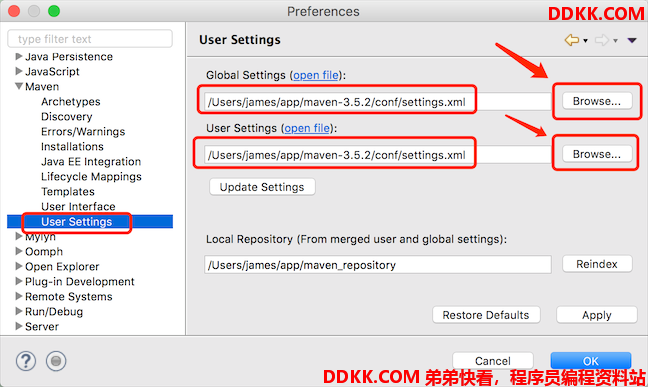The width and height of the screenshot is (648, 387).
Task: Select the Maven category label
Action: (42, 86)
